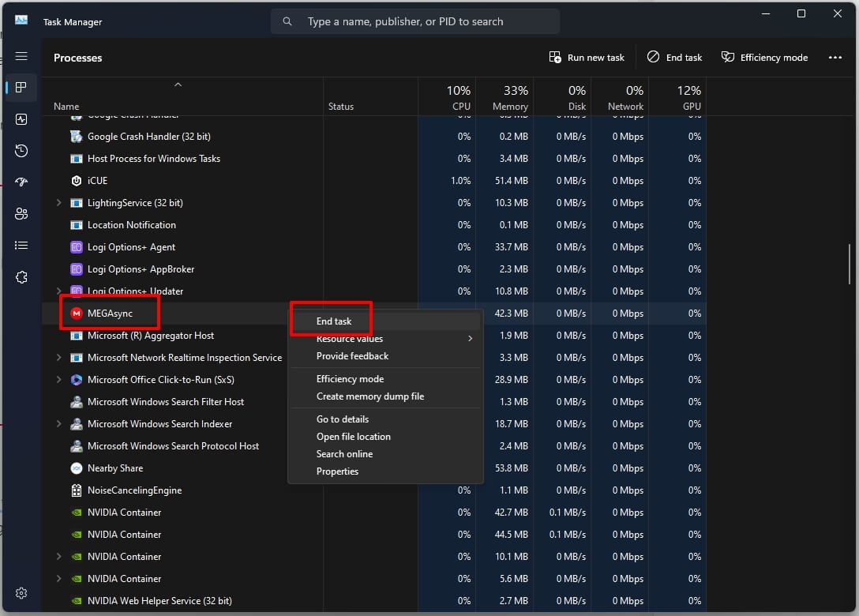Select Efficiency mode in context menu
The height and width of the screenshot is (616, 859).
(x=385, y=379)
